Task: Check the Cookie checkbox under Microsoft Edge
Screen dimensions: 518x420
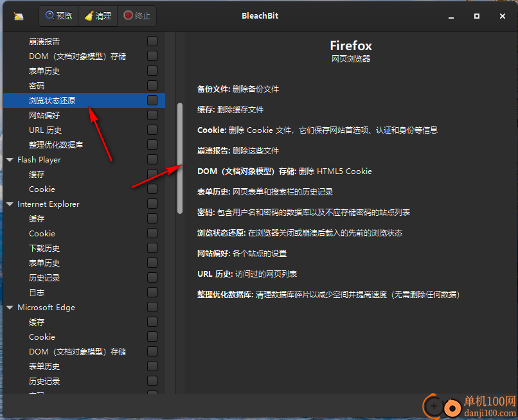Action: (x=152, y=336)
